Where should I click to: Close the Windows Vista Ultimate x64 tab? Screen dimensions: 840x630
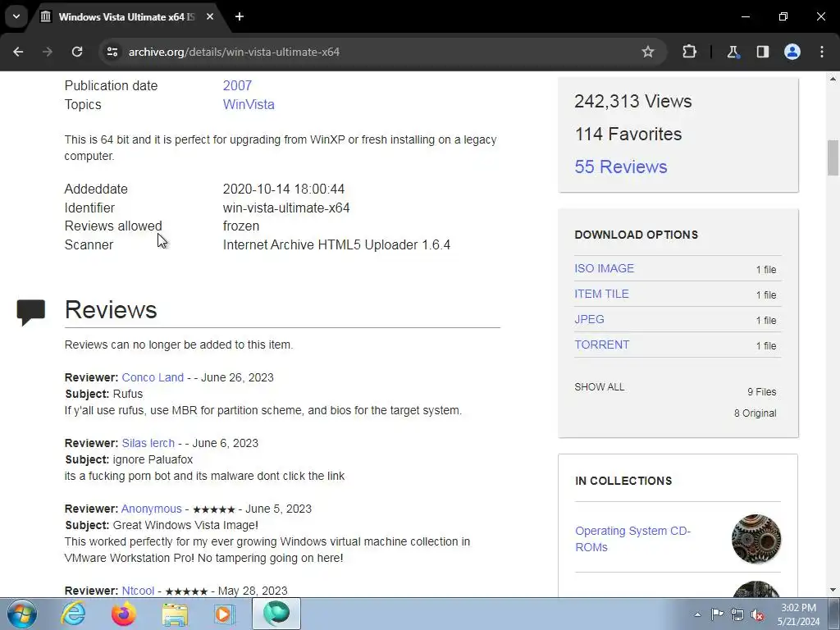(x=210, y=16)
